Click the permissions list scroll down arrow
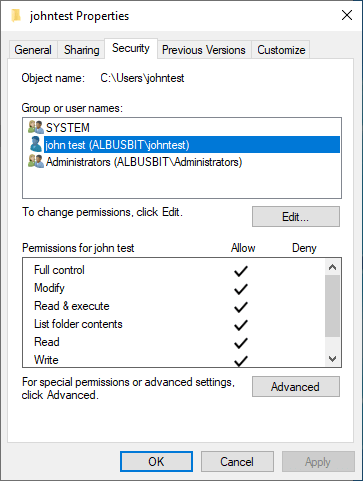 [x=332, y=359]
